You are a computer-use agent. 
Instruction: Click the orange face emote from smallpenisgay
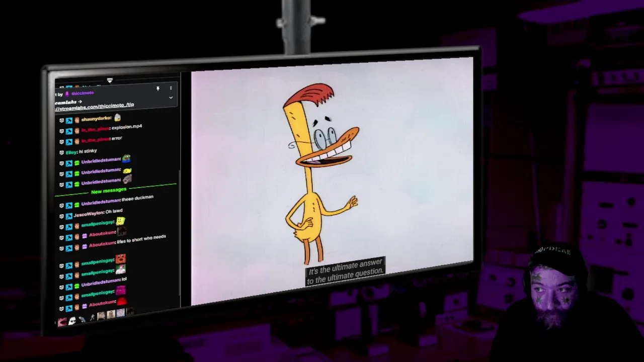coord(121,258)
